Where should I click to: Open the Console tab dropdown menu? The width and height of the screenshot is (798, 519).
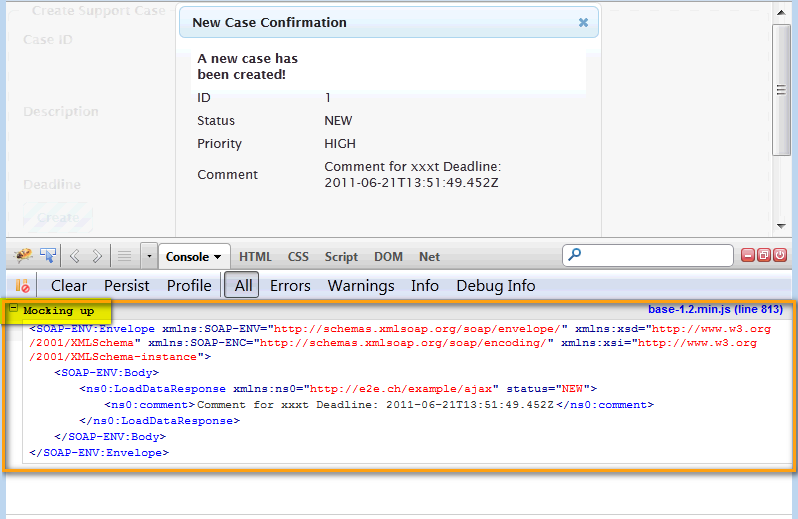pos(218,257)
